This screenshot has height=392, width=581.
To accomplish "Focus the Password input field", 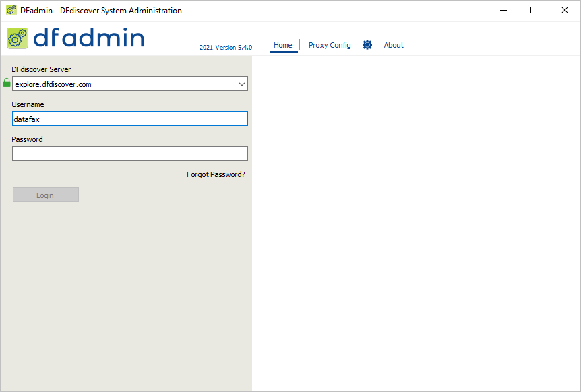I will 129,154.
